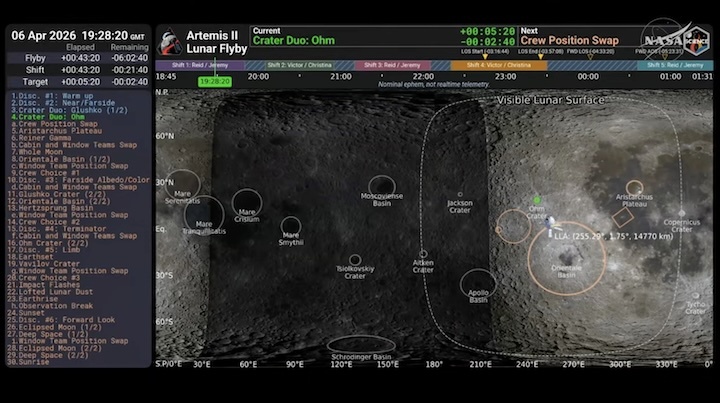Click Current target 'Crater Duo: Ohm'
720x403 pixels.
294,40
